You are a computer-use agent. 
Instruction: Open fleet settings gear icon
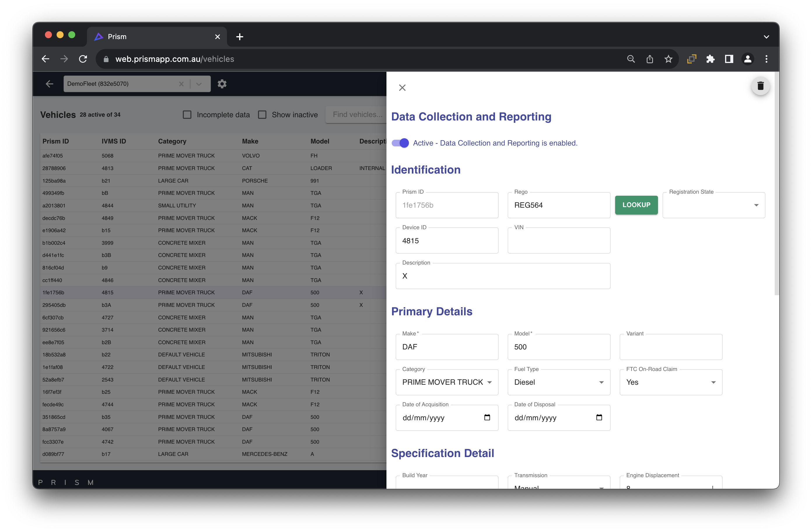click(x=222, y=84)
